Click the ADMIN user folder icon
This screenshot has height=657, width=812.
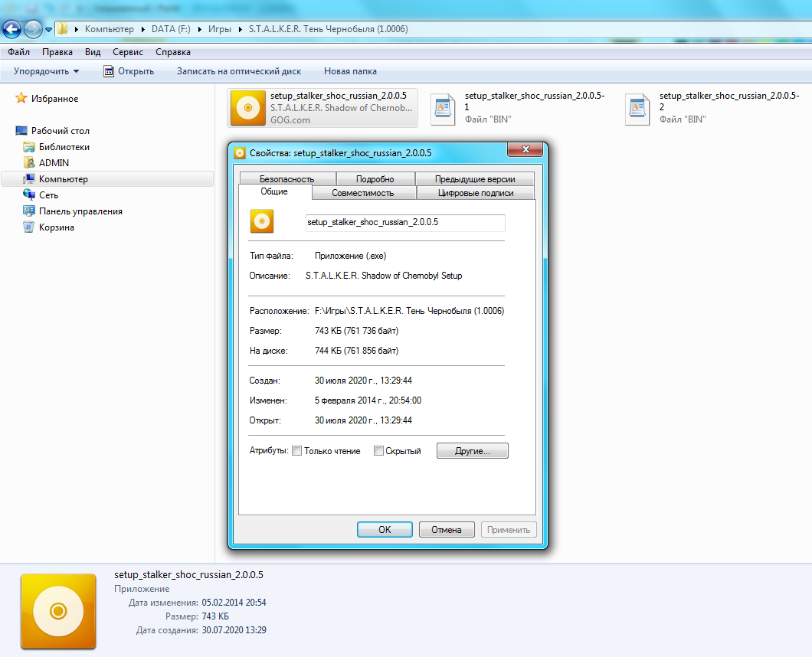coord(29,162)
